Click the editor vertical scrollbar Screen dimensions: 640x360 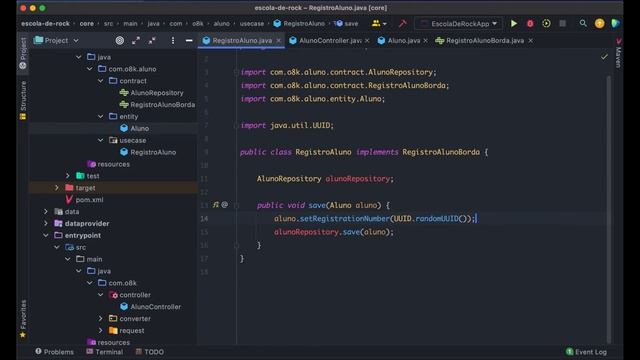(609, 208)
